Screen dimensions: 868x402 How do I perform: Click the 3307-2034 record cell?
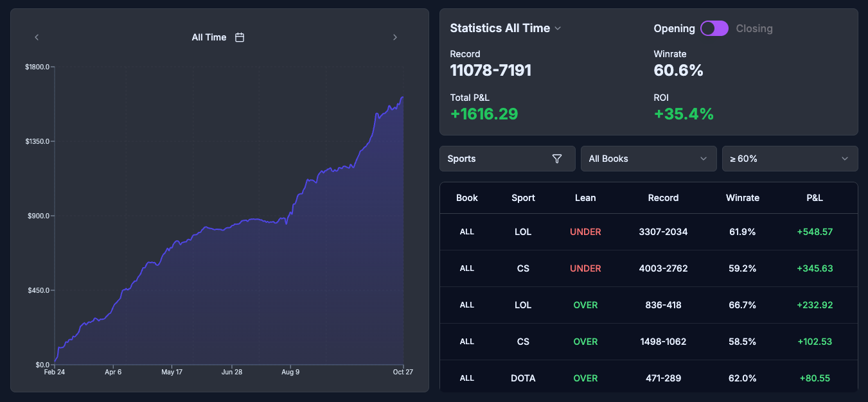pos(663,232)
